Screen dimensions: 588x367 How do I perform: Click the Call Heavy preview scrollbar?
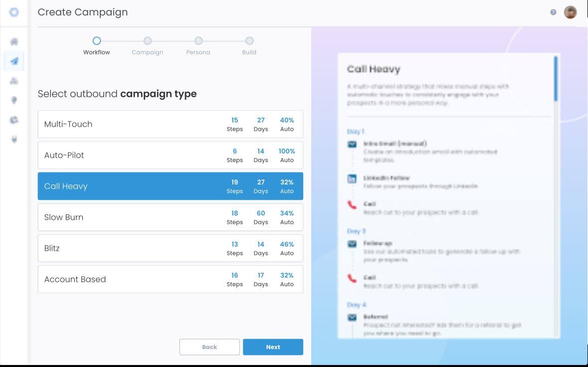click(556, 79)
